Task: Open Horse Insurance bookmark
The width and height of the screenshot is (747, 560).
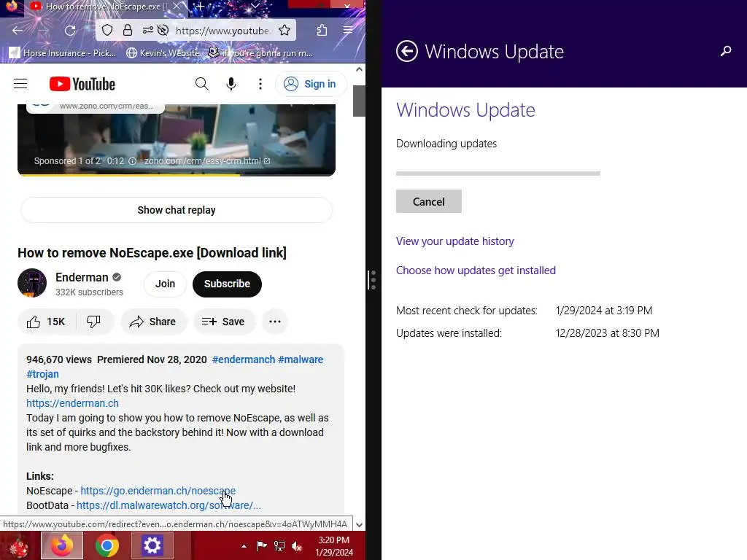Action: click(63, 52)
